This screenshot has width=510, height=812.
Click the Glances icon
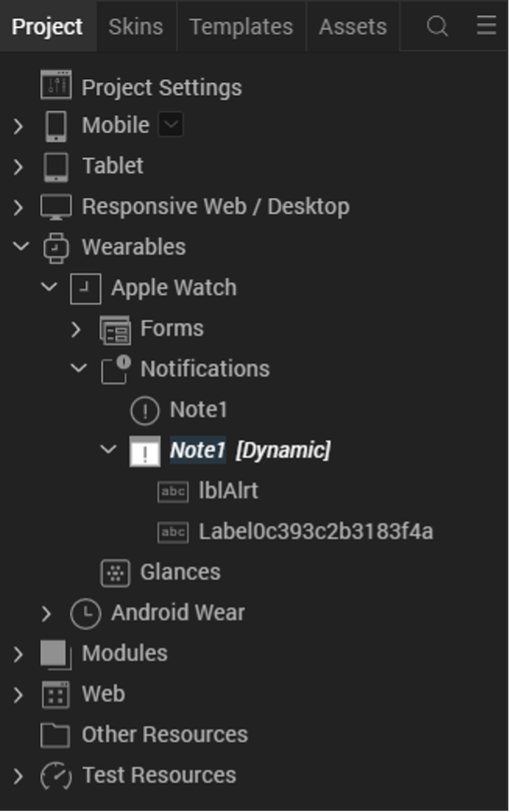115,573
